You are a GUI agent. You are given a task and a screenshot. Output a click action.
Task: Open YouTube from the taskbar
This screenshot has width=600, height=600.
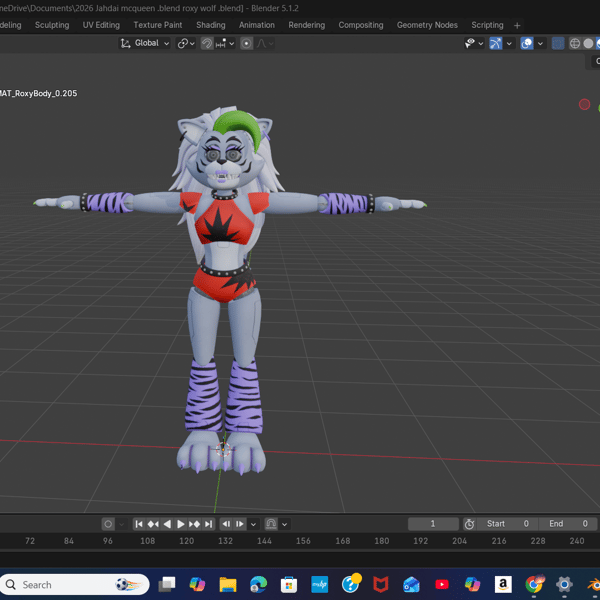click(442, 584)
